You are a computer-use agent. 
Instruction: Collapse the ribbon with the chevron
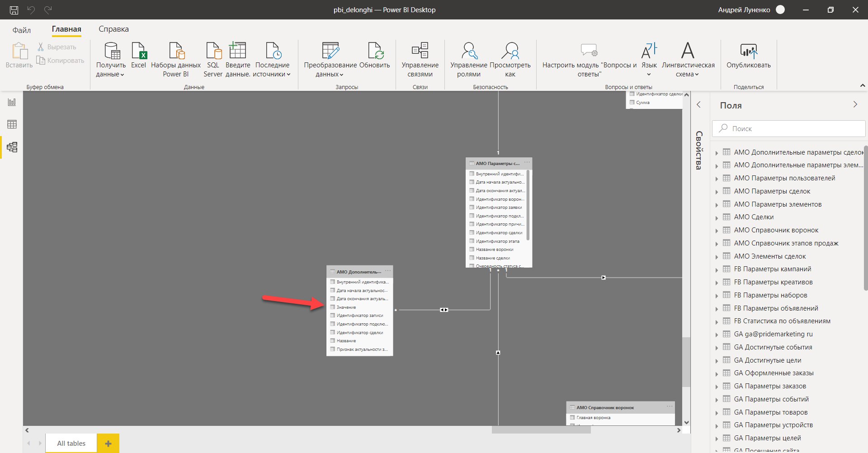point(862,85)
